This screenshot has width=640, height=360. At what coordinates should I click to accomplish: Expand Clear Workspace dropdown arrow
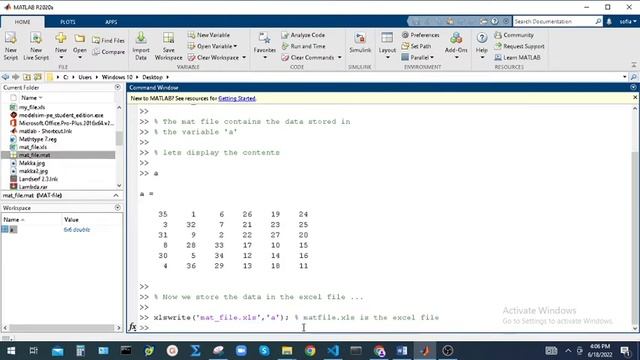(244, 58)
